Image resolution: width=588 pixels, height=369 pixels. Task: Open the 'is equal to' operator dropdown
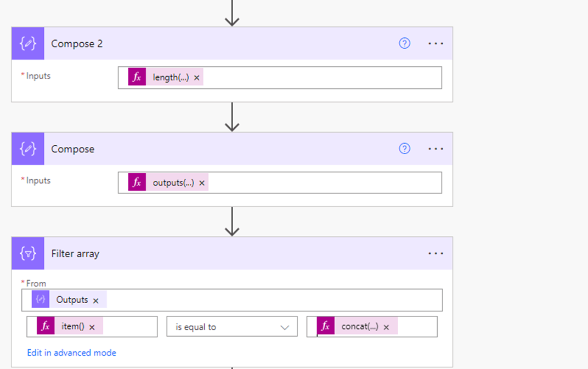(x=232, y=327)
